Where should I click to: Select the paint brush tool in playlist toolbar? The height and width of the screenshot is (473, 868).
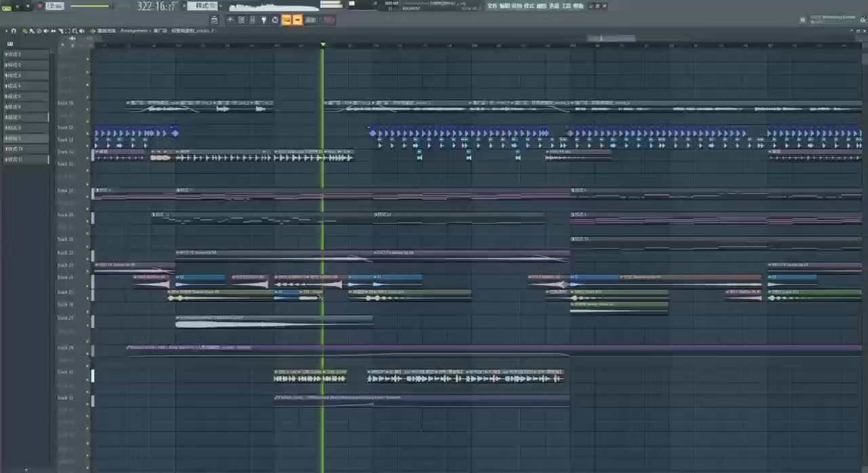[31, 31]
